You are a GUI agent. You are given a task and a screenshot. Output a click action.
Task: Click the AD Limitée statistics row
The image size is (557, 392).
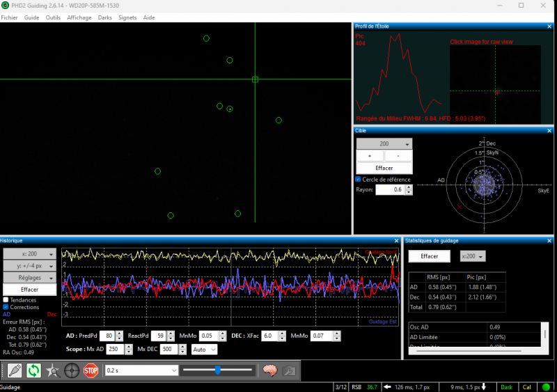(x=476, y=337)
